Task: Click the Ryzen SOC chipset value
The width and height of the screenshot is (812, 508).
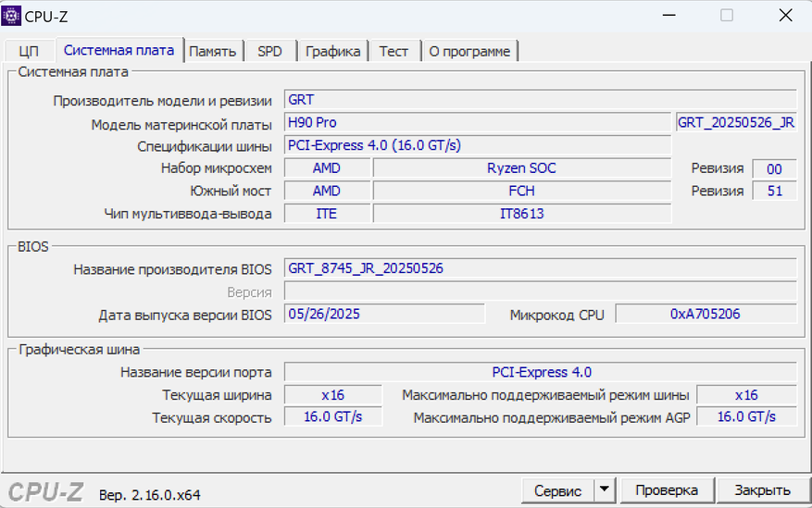Action: (522, 168)
